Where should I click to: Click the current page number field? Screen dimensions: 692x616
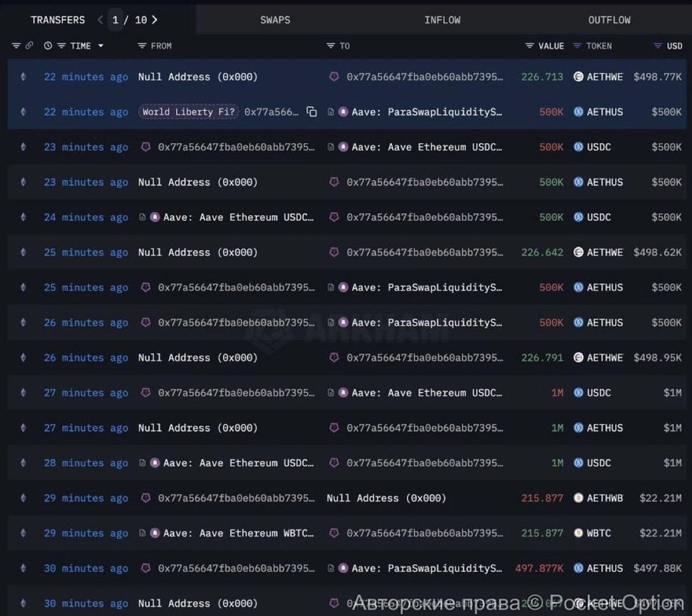pos(115,20)
